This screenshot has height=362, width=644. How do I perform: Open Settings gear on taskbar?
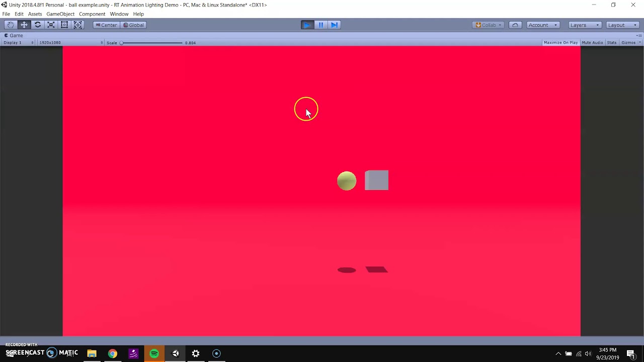point(196,353)
